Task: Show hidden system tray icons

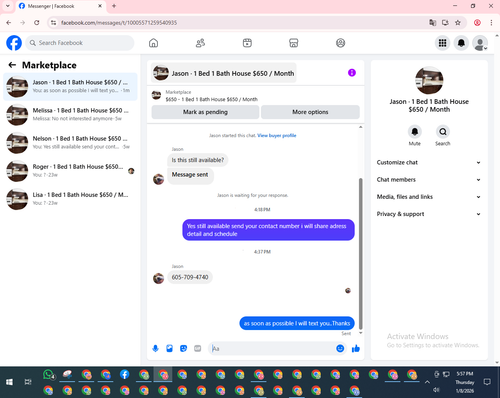Action: click(427, 382)
